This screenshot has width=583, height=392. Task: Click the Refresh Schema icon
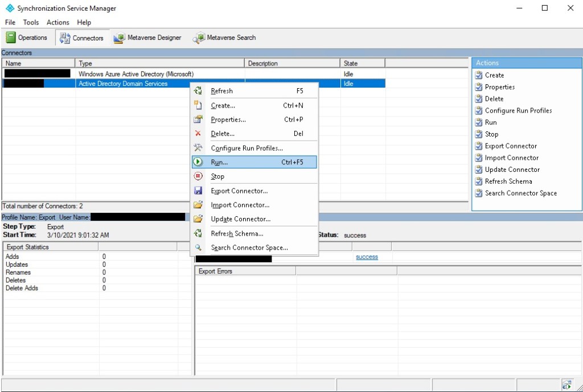click(198, 233)
